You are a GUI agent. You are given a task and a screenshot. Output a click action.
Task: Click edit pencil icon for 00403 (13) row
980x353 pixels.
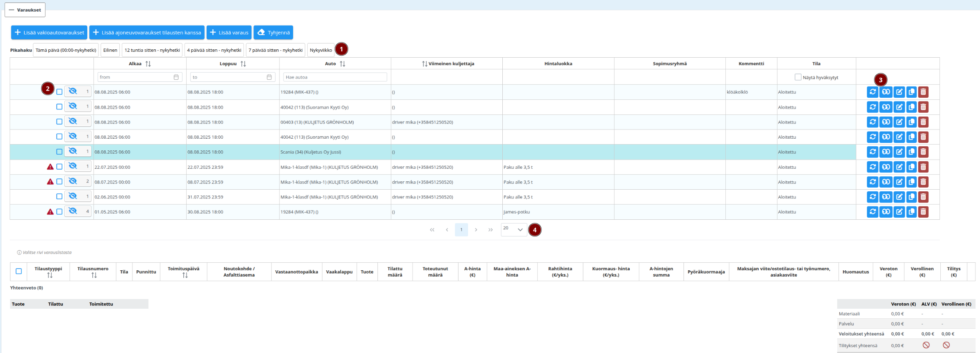(x=899, y=122)
